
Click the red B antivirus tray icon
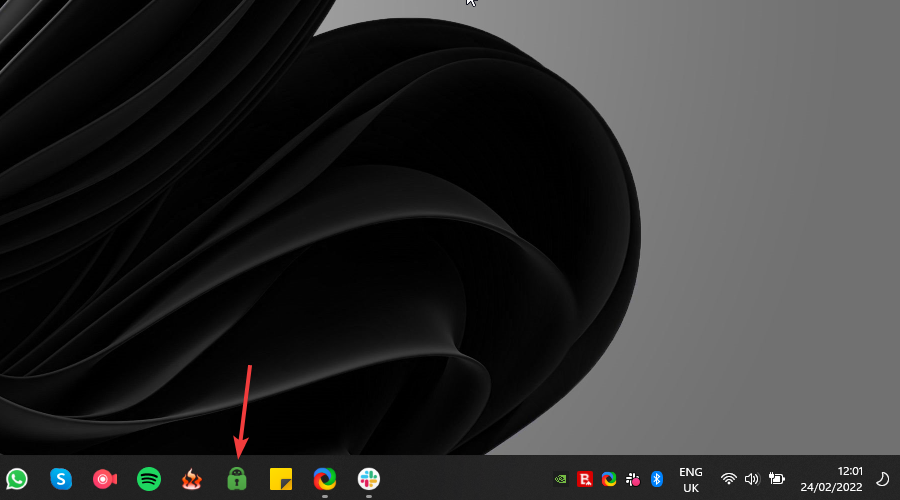tap(585, 479)
